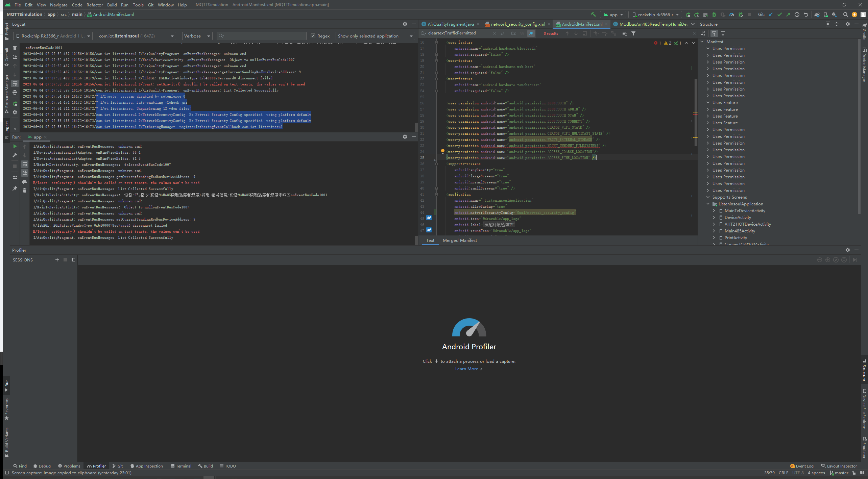The image size is (868, 479).
Task: Open the Problems tool window
Action: pyautogui.click(x=69, y=466)
